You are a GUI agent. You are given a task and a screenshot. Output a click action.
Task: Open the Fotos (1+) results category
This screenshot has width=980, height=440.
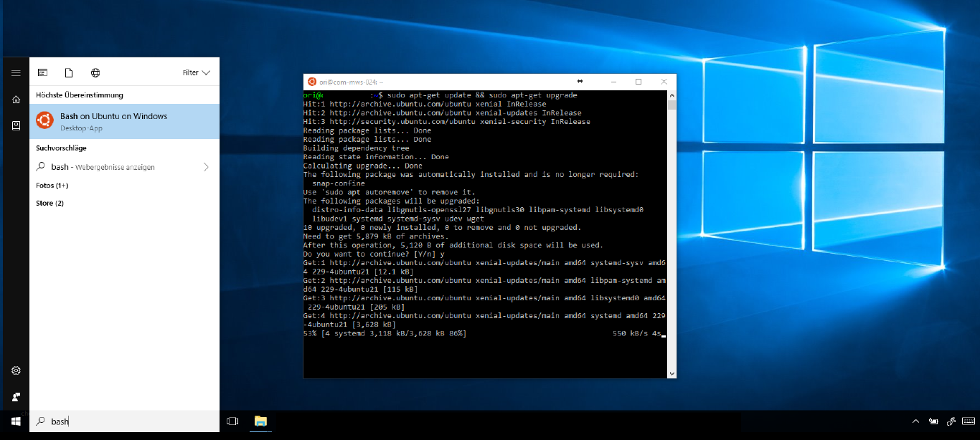coord(52,186)
